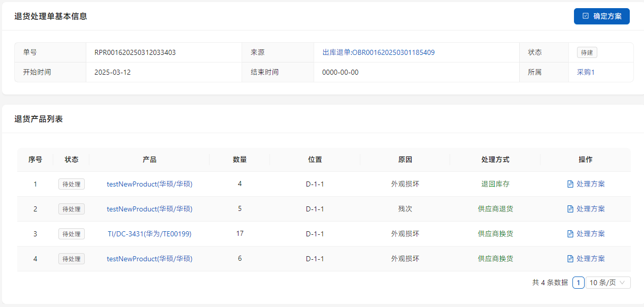Select page 1 in pagination
This screenshot has height=307, width=644.
click(x=578, y=283)
